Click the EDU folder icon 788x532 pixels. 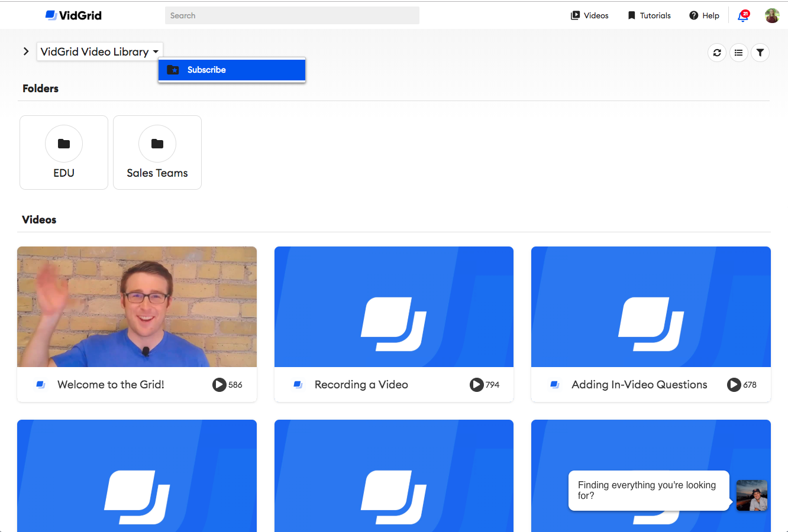click(64, 144)
